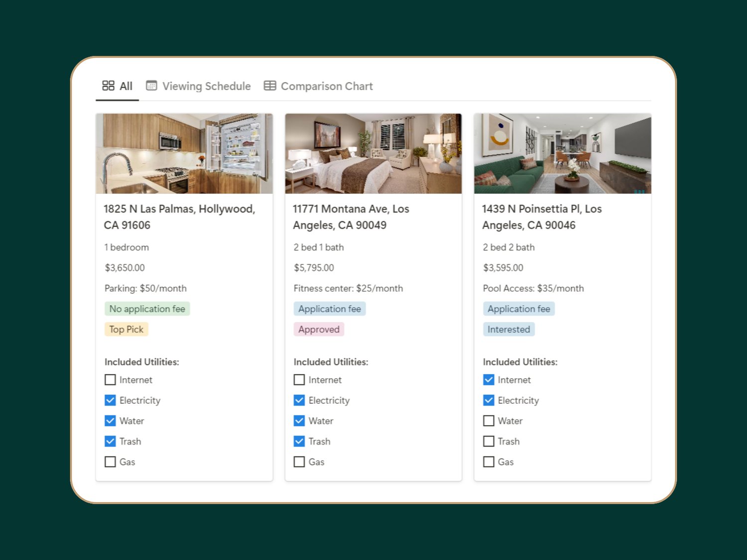Click Included Utilities heading on 1439 N Poinsettia
Viewport: 747px width, 560px height.
tap(520, 362)
